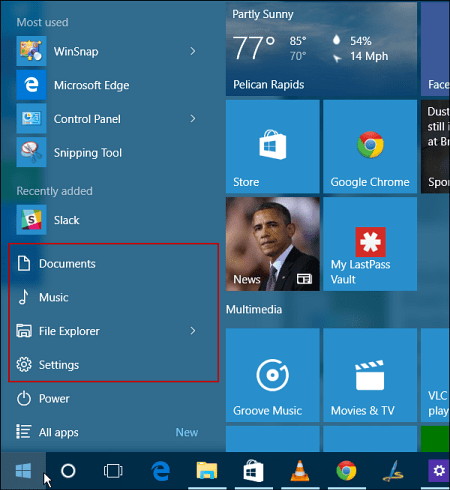Image resolution: width=450 pixels, height=490 pixels.
Task: Open Task View on taskbar
Action: coord(113,471)
